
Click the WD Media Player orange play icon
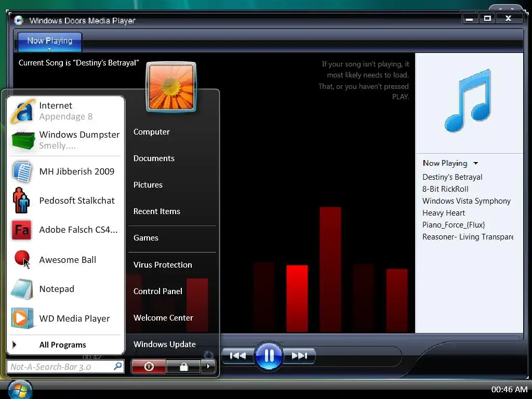[22, 318]
